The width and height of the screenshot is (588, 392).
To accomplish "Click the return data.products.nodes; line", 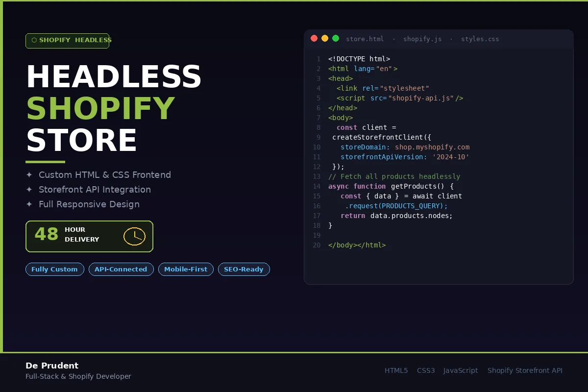I will click(x=396, y=216).
